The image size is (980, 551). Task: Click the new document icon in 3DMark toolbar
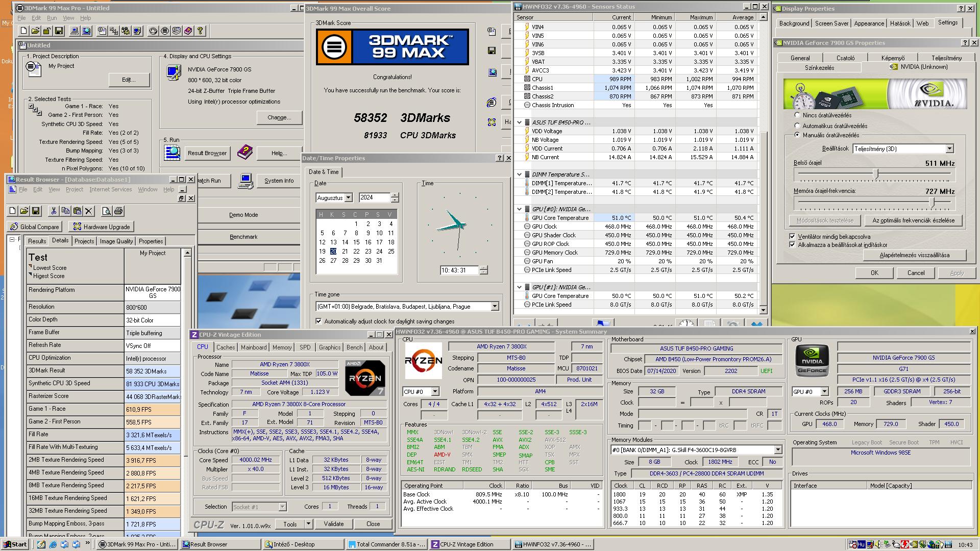tap(23, 31)
